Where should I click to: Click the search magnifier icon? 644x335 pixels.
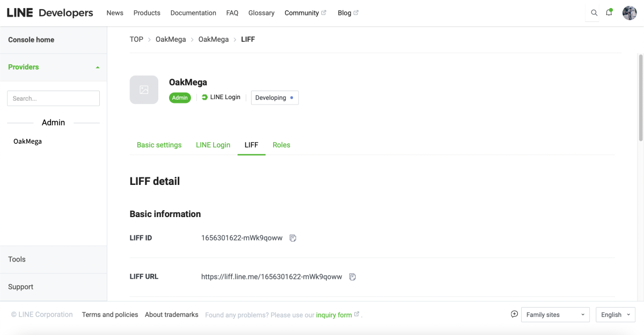(594, 13)
